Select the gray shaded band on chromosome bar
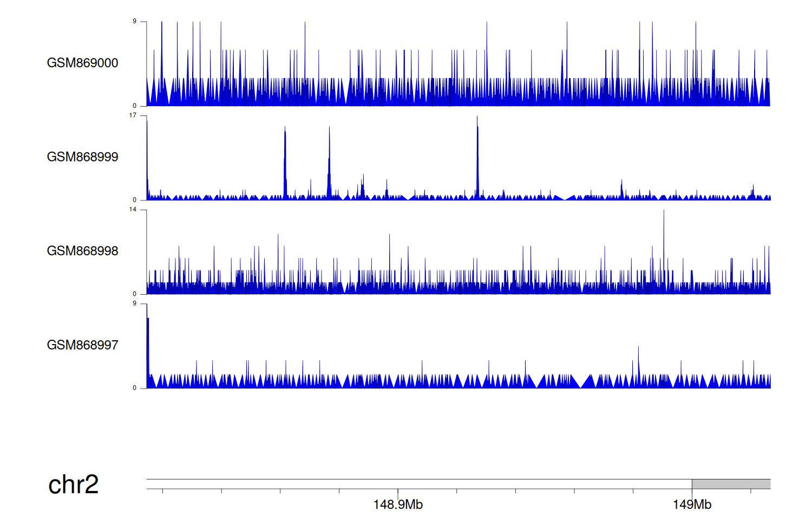Viewport: 812px width, 531px height. (x=731, y=484)
